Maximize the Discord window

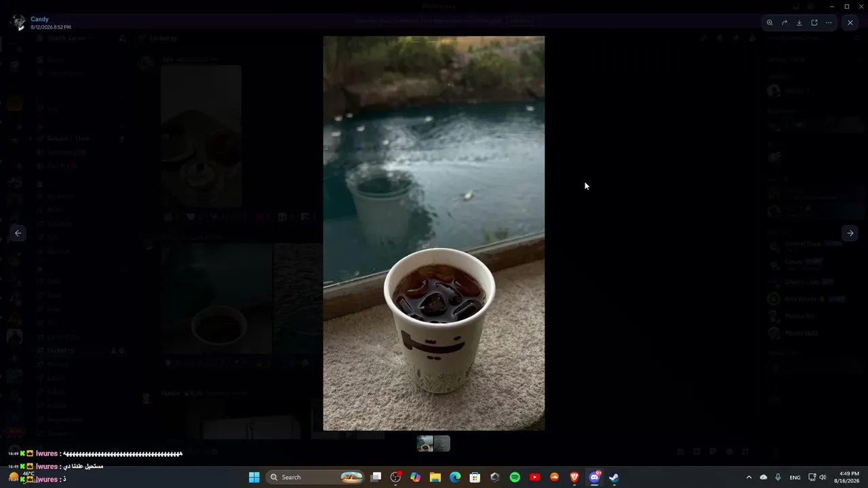847,6
